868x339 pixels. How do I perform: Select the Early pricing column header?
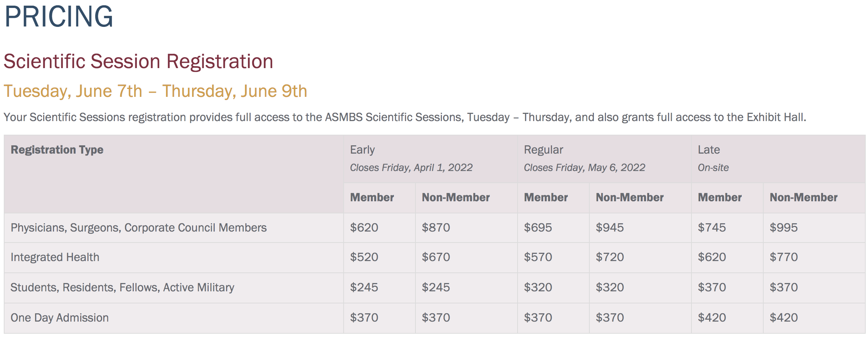362,150
